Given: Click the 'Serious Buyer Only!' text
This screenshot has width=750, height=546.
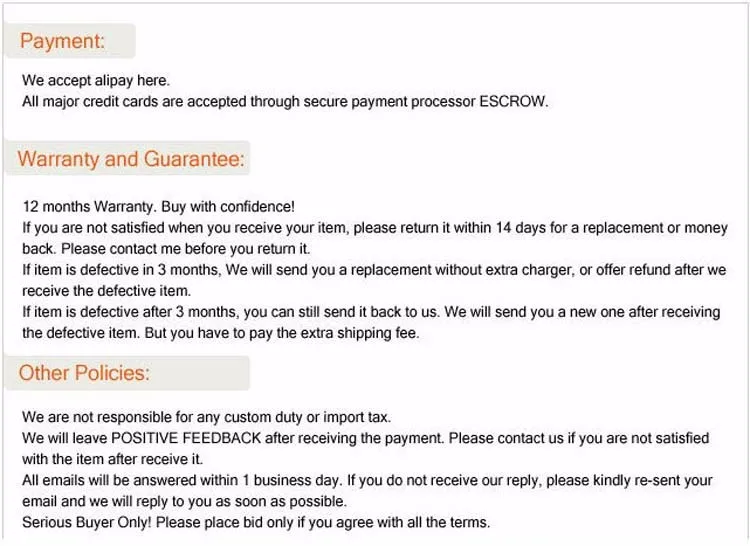Looking at the screenshot, I should [x=87, y=522].
